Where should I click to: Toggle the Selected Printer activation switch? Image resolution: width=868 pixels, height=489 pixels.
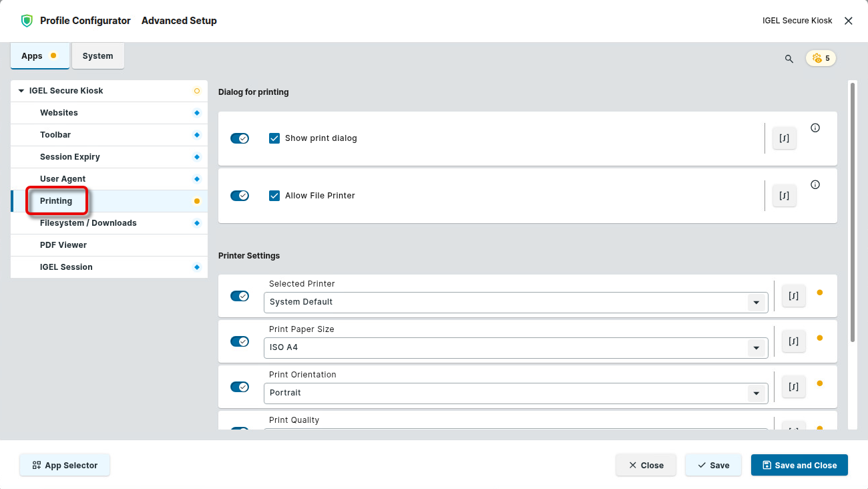pos(240,296)
